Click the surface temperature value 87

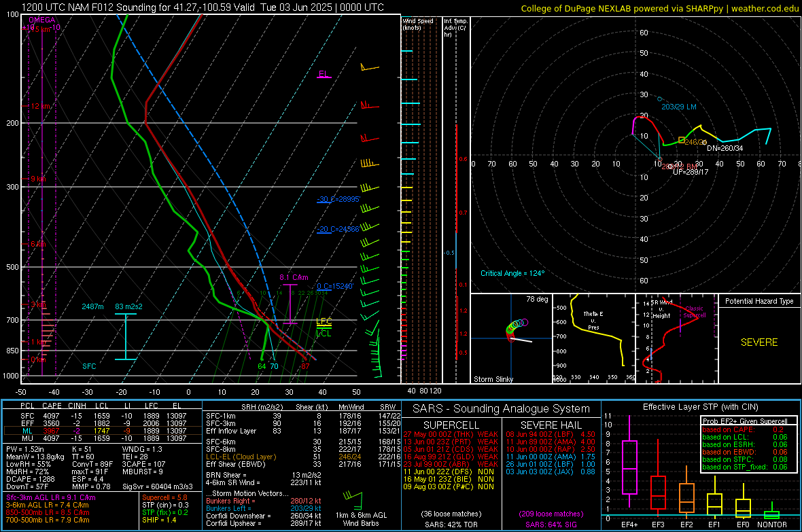coord(305,366)
